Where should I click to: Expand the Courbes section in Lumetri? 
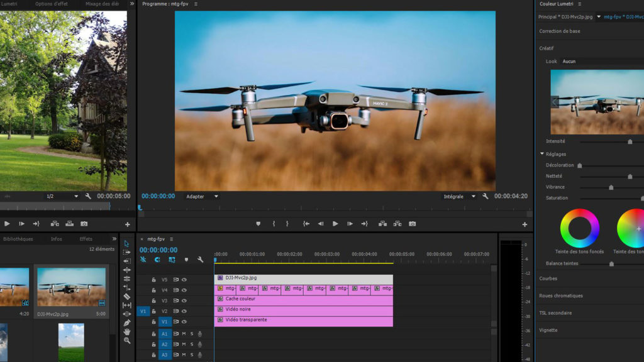(x=548, y=278)
